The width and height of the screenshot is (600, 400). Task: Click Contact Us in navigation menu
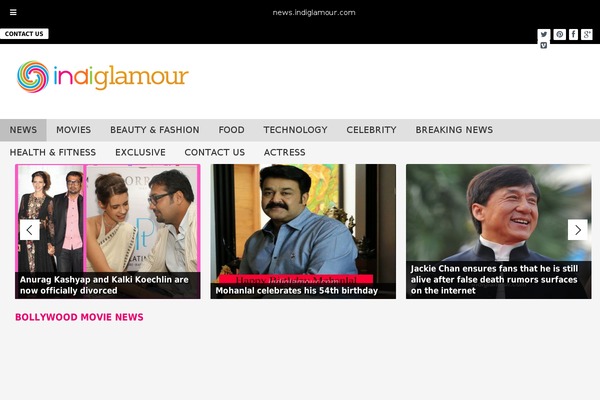[214, 152]
